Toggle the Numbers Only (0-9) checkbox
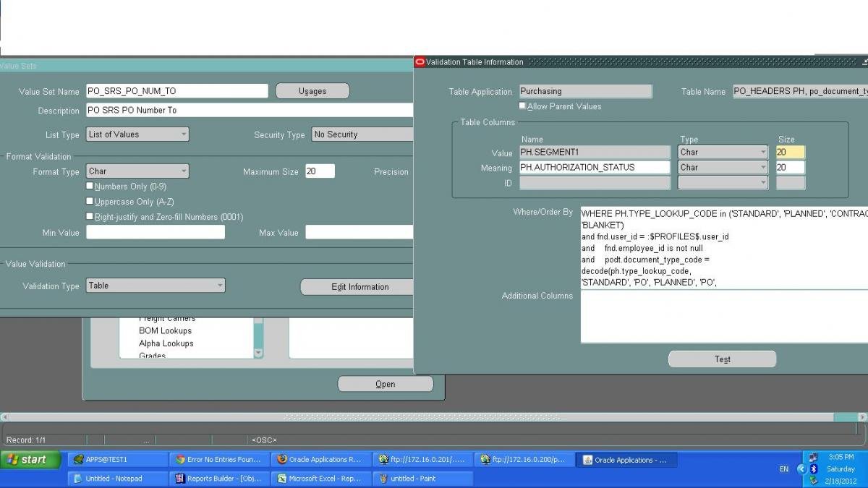 point(90,187)
